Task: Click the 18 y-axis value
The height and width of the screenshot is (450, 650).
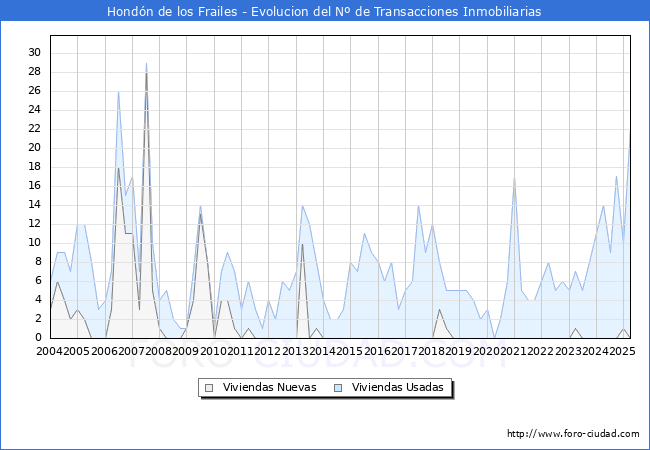Action: 35,167
